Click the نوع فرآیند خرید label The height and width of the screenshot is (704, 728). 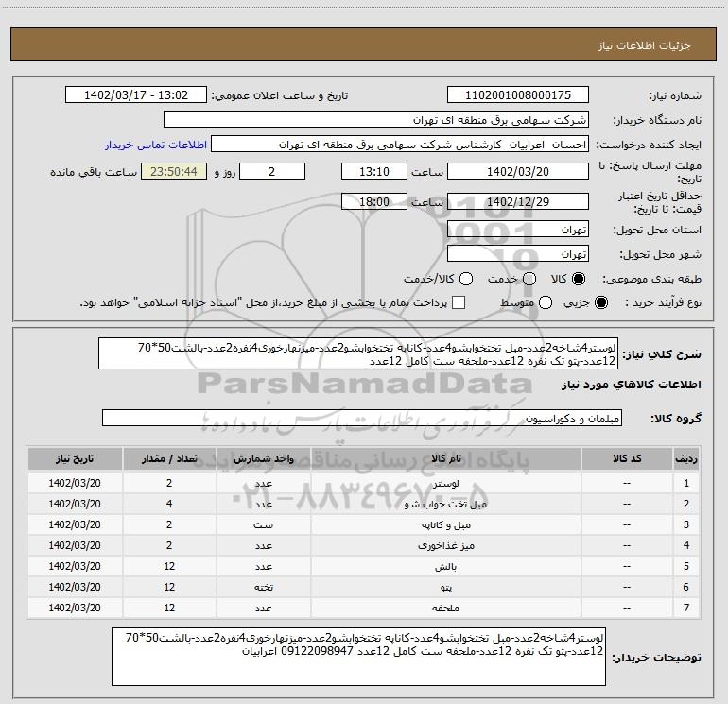click(664, 303)
